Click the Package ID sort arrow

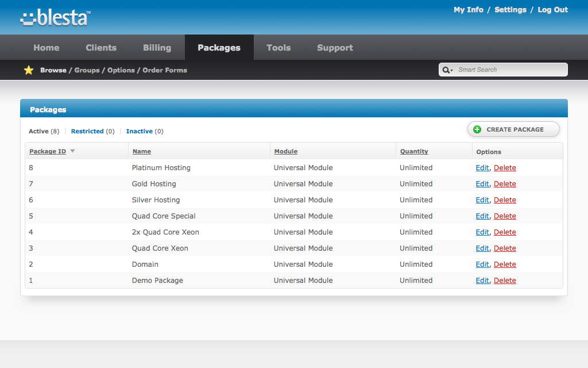coord(73,151)
